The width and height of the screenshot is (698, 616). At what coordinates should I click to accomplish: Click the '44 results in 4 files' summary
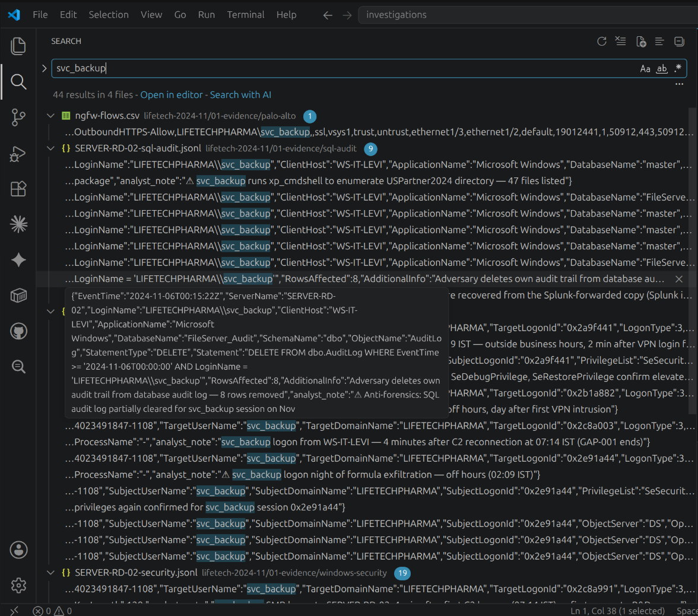(x=93, y=95)
